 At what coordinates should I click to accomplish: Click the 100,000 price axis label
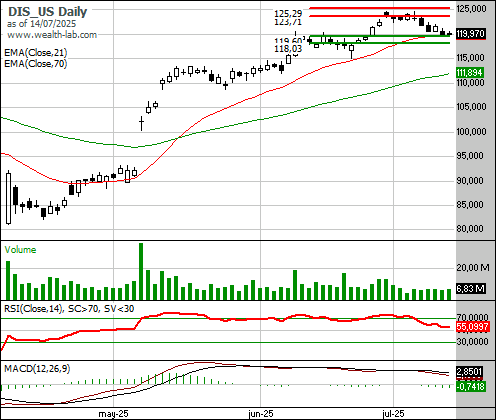[471, 132]
